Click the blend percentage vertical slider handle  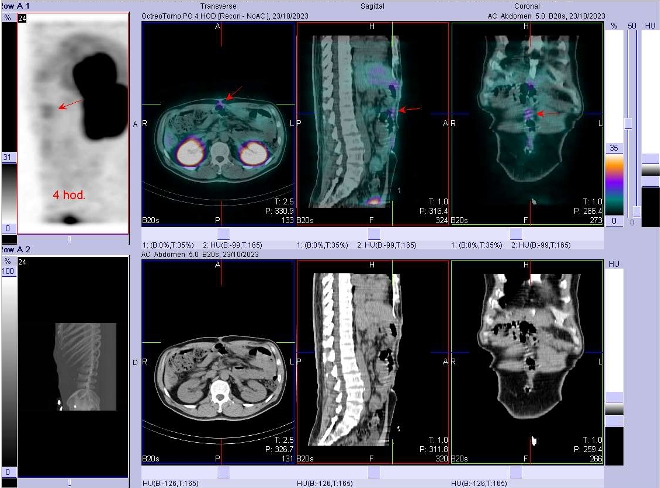pos(628,122)
